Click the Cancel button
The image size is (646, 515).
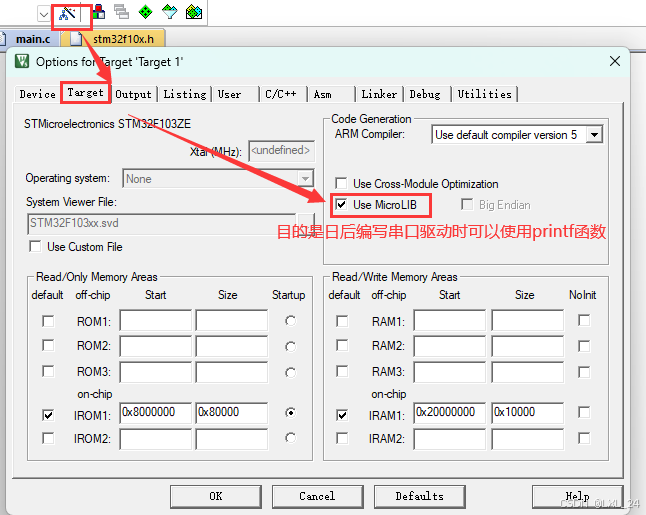point(318,496)
